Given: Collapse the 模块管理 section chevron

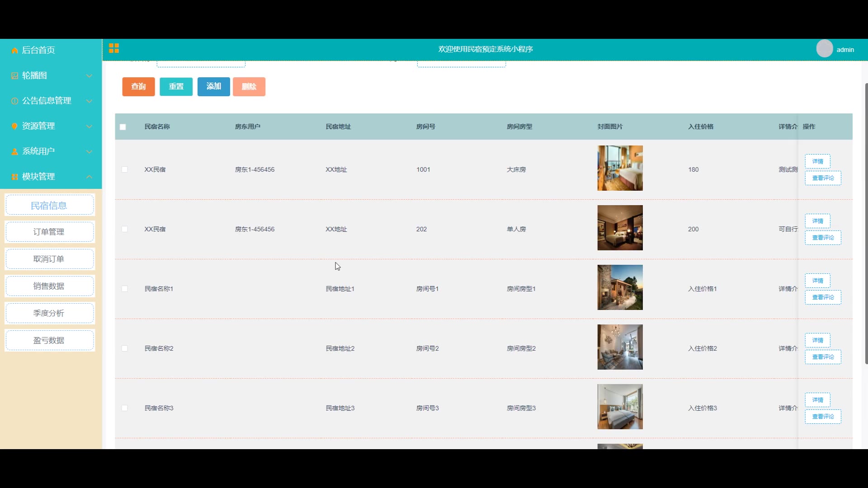Looking at the screenshot, I should (x=89, y=177).
